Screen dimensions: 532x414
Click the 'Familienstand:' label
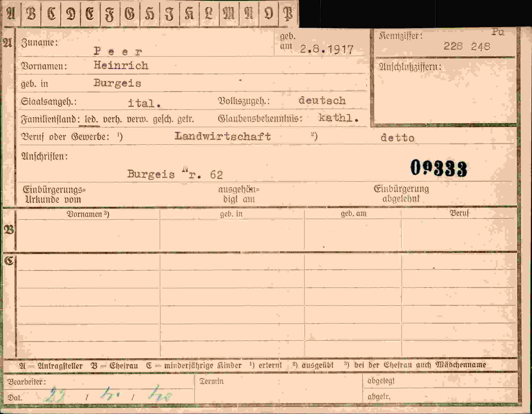[50, 119]
